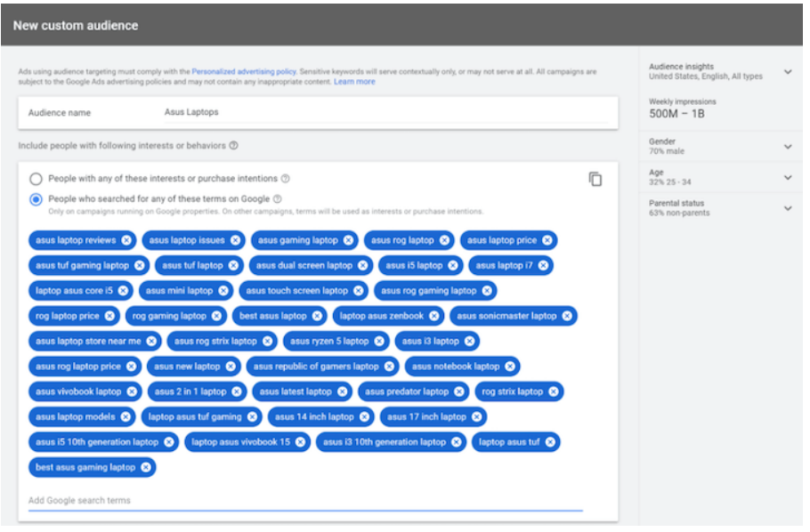Image resolution: width=810 pixels, height=532 pixels.
Task: Remove 'asus 14 inch laptop' chip
Action: 365,417
